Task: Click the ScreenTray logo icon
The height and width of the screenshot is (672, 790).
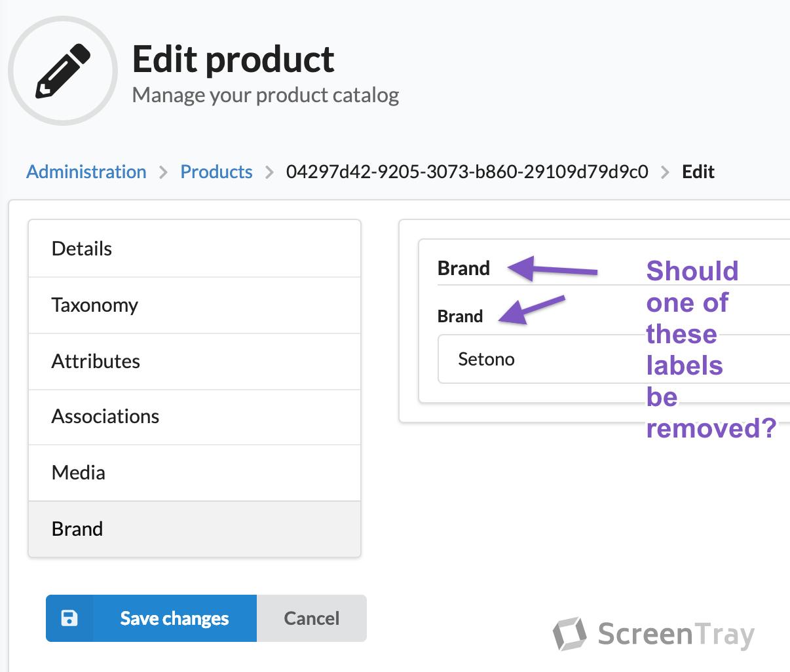Action: (569, 634)
